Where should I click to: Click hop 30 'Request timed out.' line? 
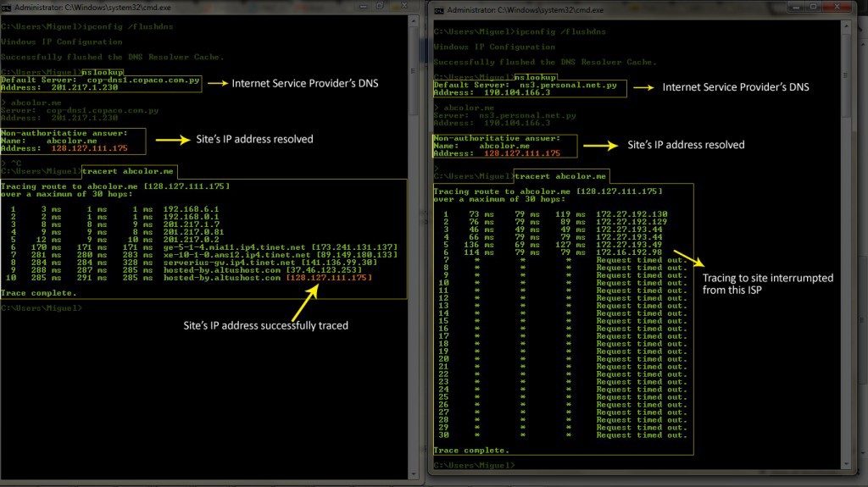[x=642, y=435]
